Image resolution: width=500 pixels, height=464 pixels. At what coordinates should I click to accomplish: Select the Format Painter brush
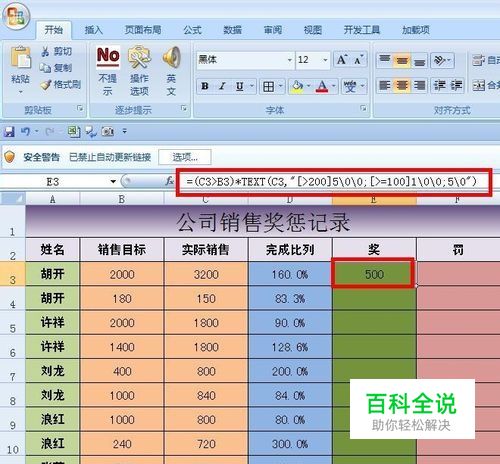(46, 85)
